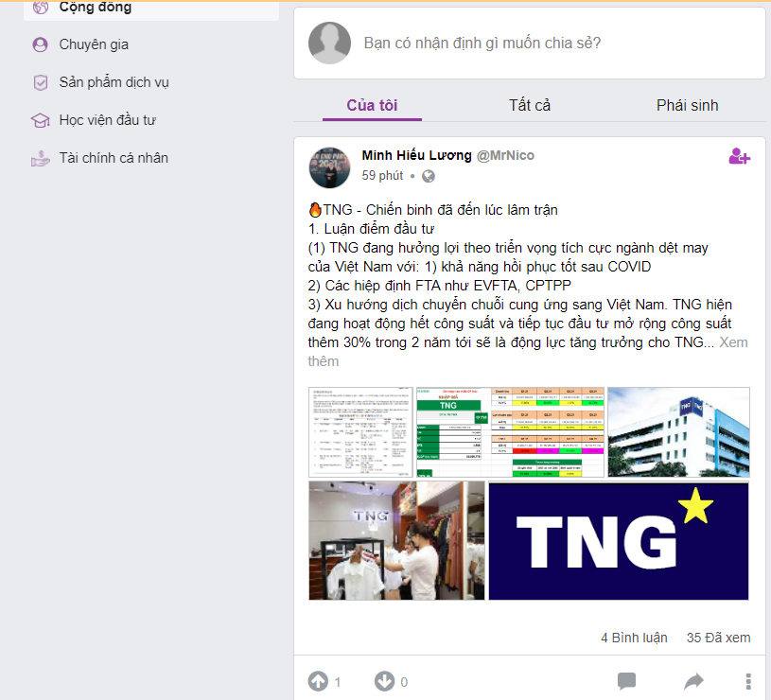Switch to the Tất cả tab

pyautogui.click(x=530, y=105)
